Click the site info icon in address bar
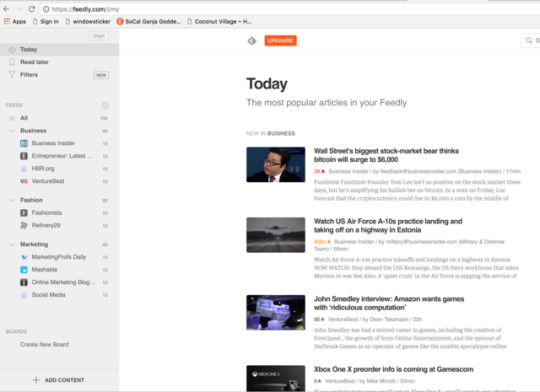 click(x=46, y=9)
